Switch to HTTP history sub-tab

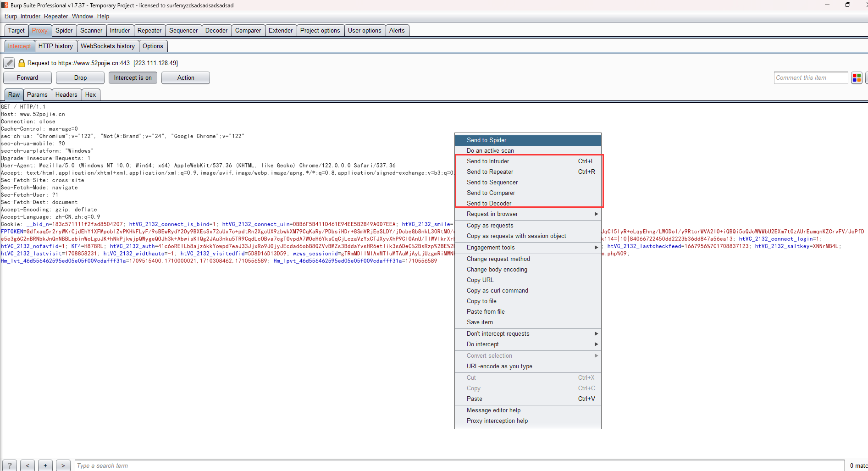(55, 46)
